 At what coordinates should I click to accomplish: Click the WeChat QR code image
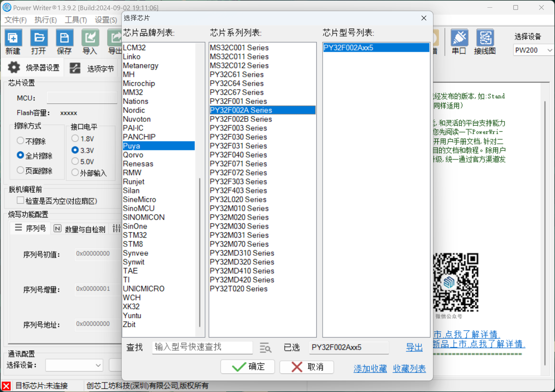pos(456,282)
